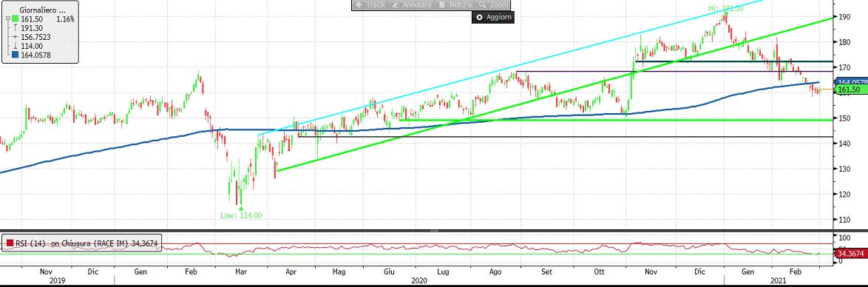The image size is (868, 287).
Task: Click the Giu month label
Action: point(389,272)
